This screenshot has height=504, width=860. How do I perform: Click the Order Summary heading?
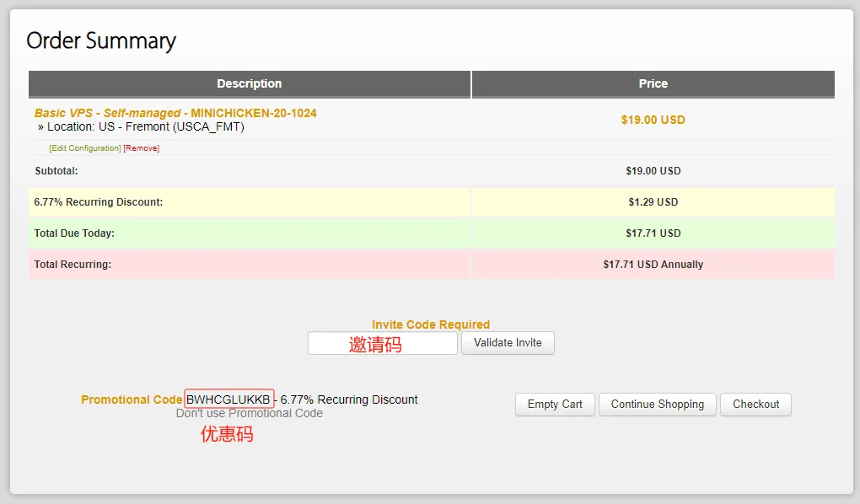(x=101, y=41)
